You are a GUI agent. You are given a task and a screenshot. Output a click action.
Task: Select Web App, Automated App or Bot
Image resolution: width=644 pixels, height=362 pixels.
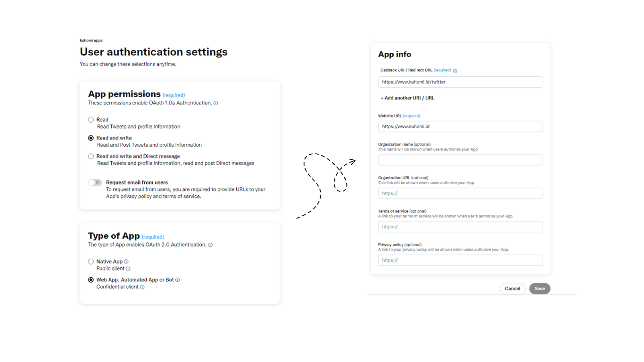pos(91,280)
